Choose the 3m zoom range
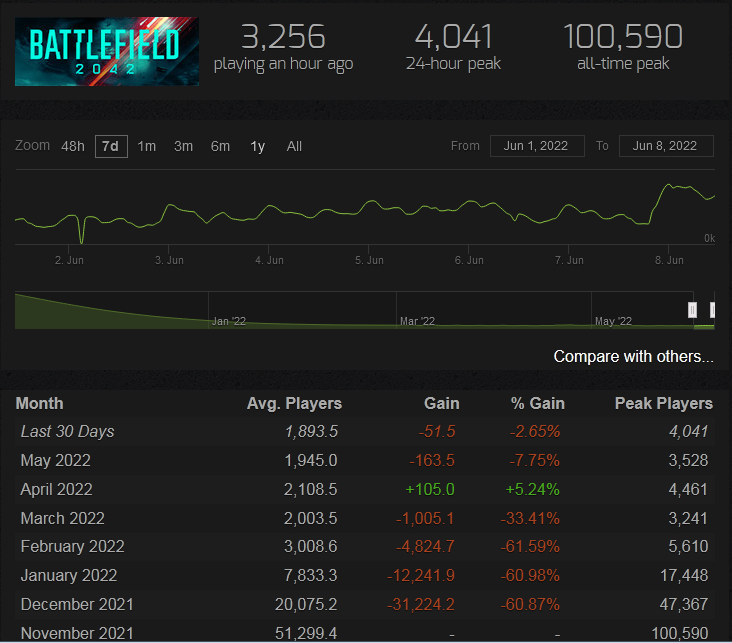732x643 pixels. (x=183, y=147)
